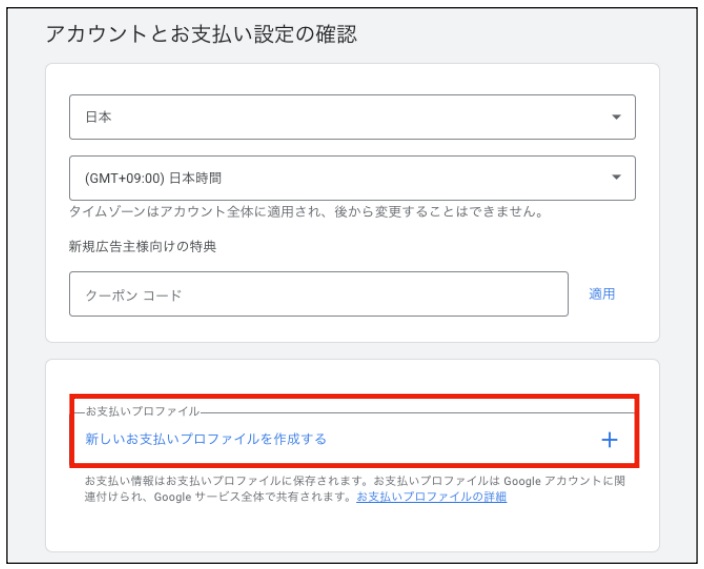Click the arrow on the 日本 country dropdown

click(615, 117)
